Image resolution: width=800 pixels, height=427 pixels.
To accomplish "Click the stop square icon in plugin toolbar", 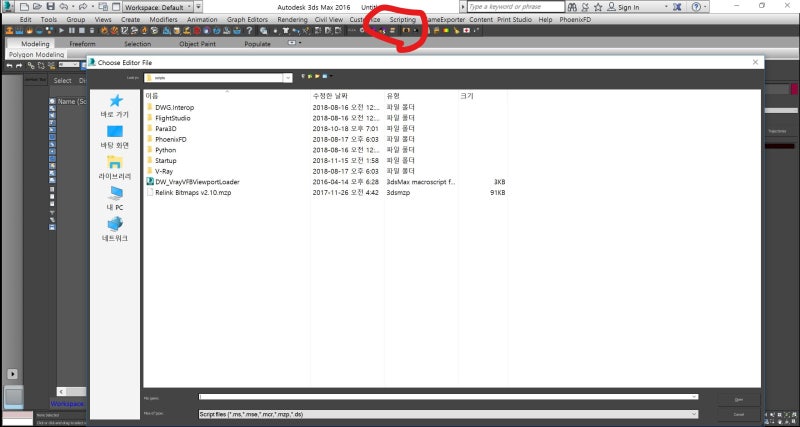I will [x=82, y=31].
